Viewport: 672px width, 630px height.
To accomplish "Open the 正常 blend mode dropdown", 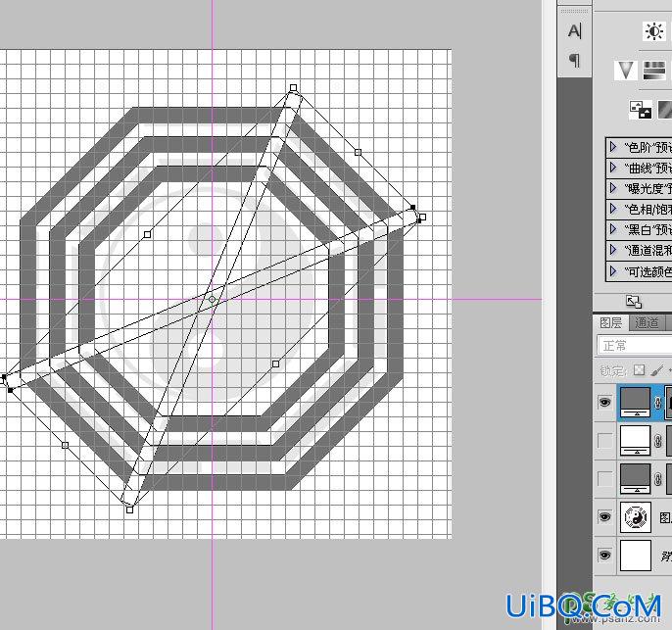I will (x=635, y=346).
